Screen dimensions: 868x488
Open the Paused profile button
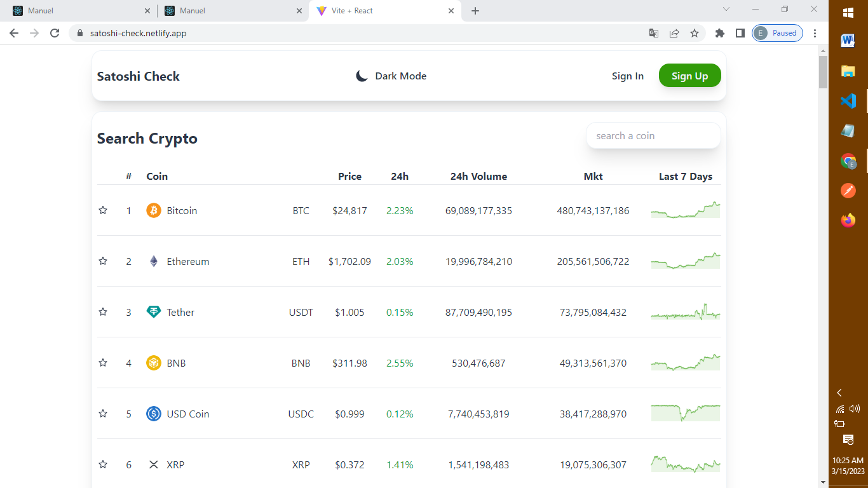click(x=777, y=33)
